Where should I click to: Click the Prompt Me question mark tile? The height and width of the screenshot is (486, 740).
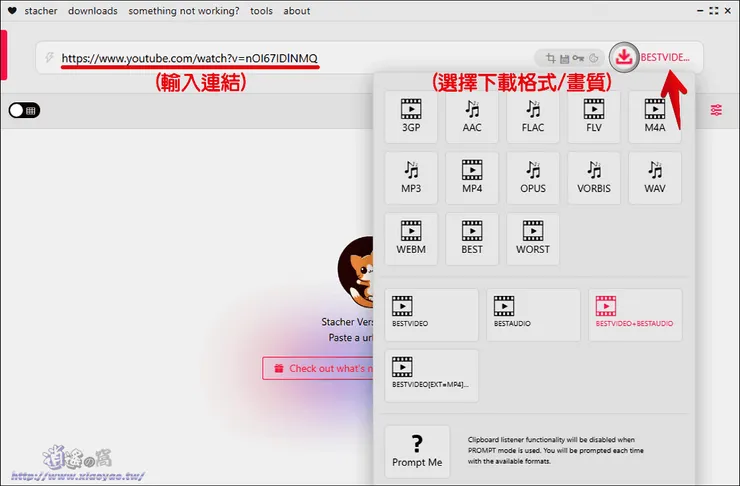(x=417, y=452)
